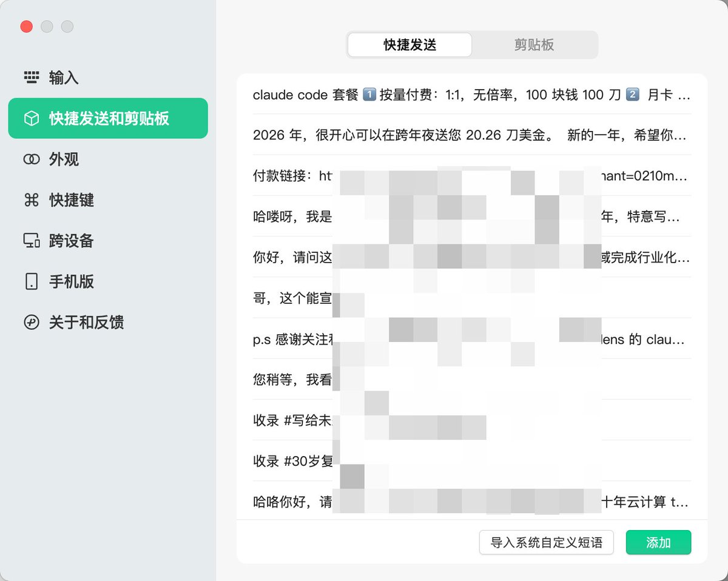Image resolution: width=728 pixels, height=581 pixels.
Task: Select 手机版 in the sidebar
Action: (108, 281)
